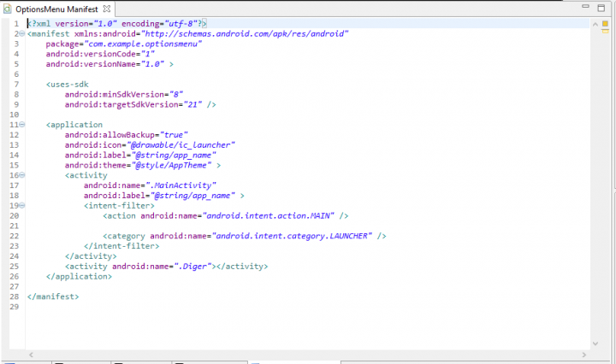Viewport: 616px width, 364px height.
Task: Click the android:label line on row 14
Action: (140, 155)
